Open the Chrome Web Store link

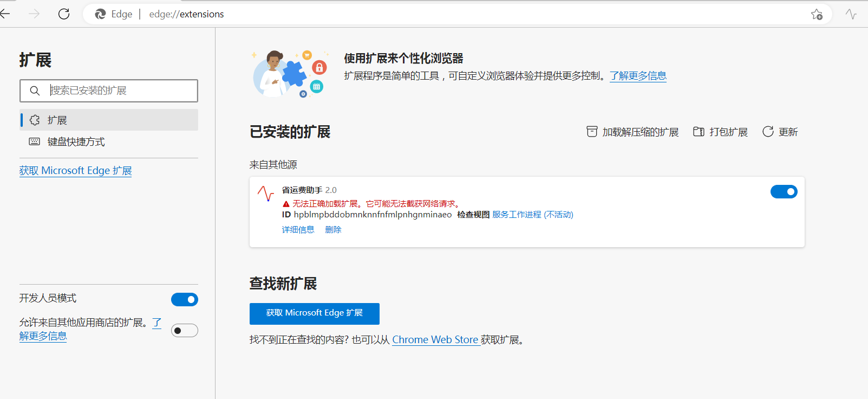(435, 340)
